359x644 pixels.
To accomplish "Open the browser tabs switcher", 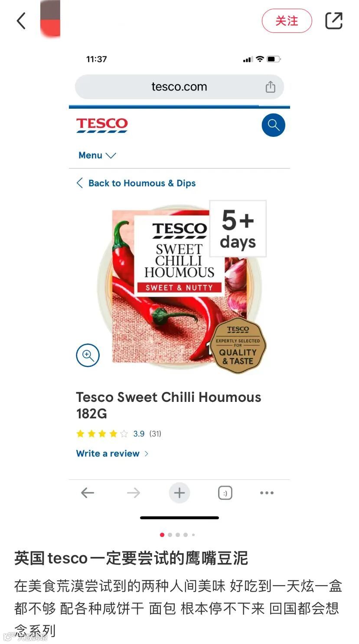I will pyautogui.click(x=225, y=493).
